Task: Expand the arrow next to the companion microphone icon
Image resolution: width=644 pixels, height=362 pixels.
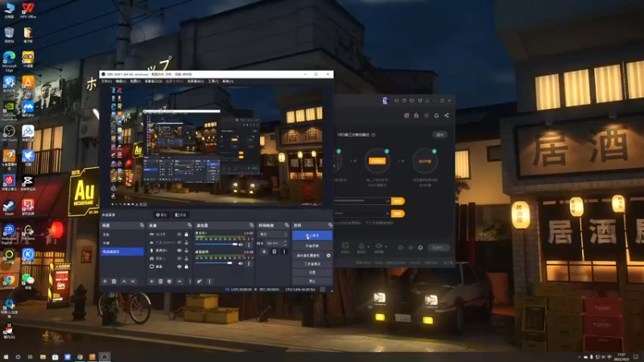Action: click(368, 247)
